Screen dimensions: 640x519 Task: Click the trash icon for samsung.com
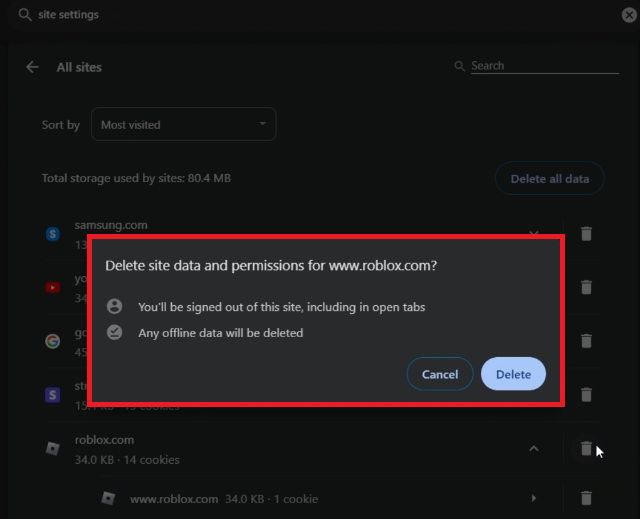[x=587, y=233]
